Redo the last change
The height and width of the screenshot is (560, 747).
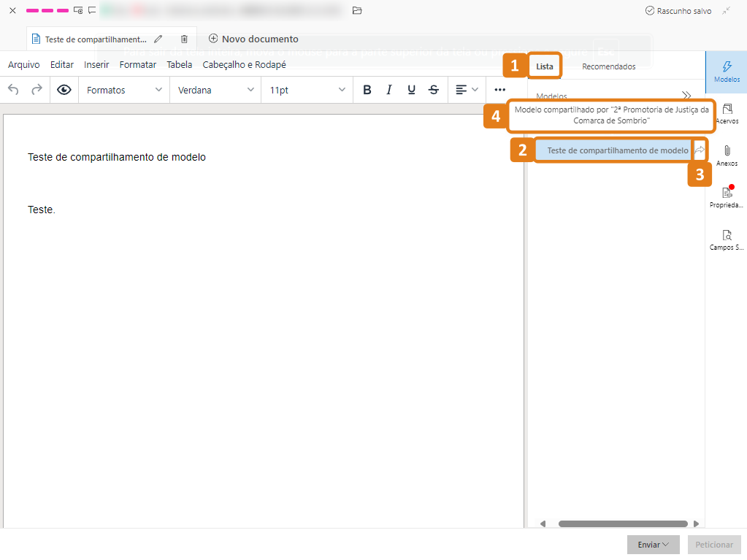coord(35,89)
